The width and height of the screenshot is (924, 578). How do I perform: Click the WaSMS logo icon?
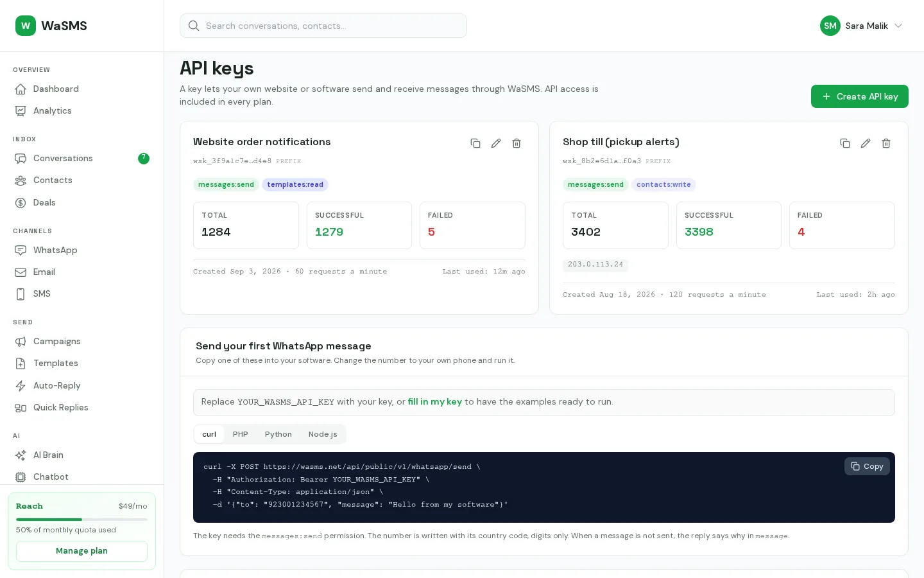click(x=26, y=26)
